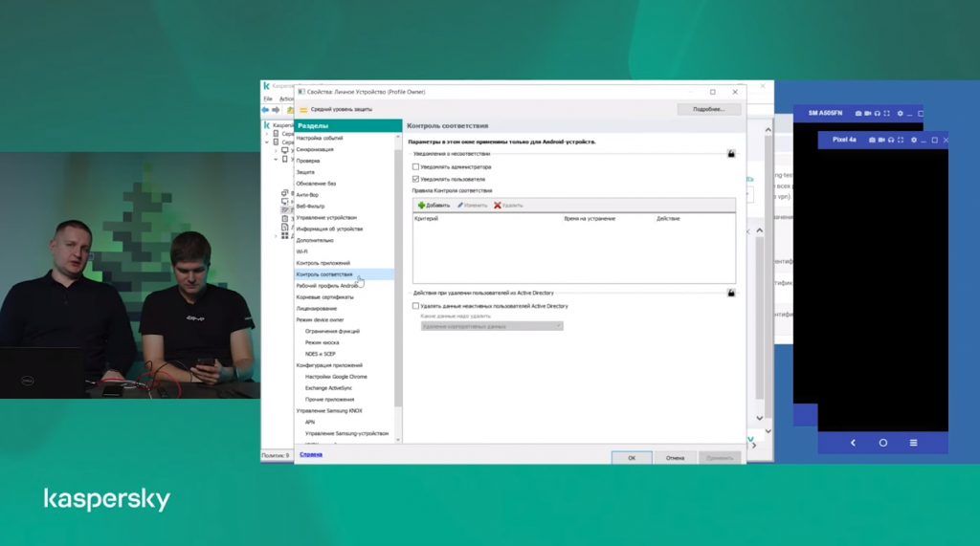Click the sections list scroll down arrow

click(398, 440)
